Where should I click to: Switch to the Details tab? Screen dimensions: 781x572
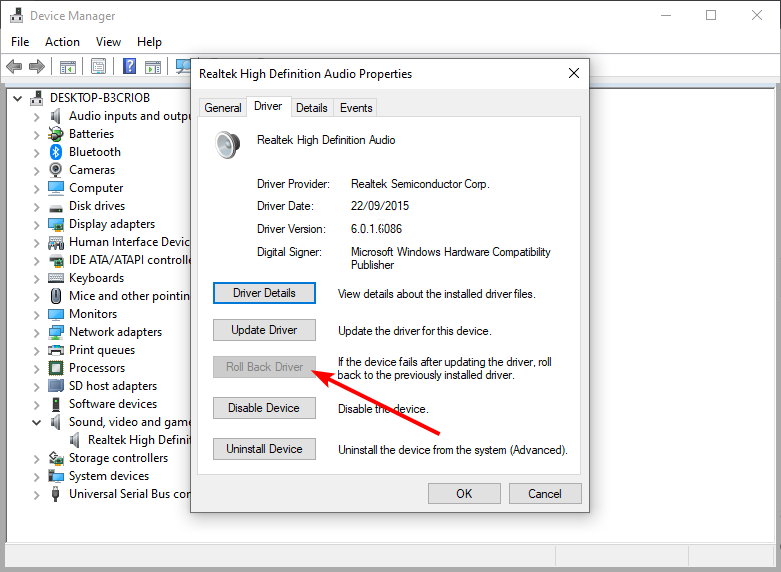(x=311, y=108)
